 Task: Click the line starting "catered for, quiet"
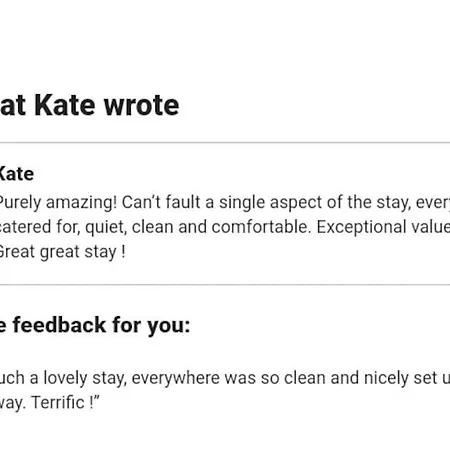pos(225,227)
